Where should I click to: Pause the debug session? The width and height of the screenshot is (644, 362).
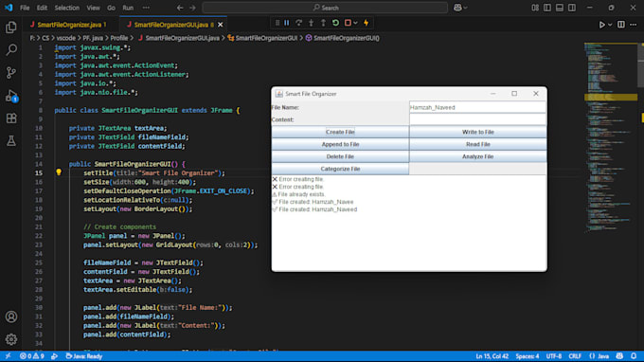(x=287, y=23)
